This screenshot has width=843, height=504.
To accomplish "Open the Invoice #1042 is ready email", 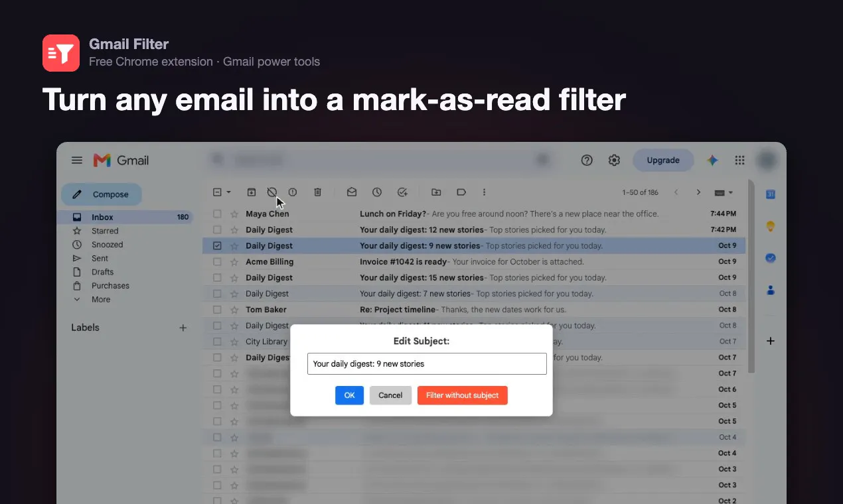I will pyautogui.click(x=475, y=262).
